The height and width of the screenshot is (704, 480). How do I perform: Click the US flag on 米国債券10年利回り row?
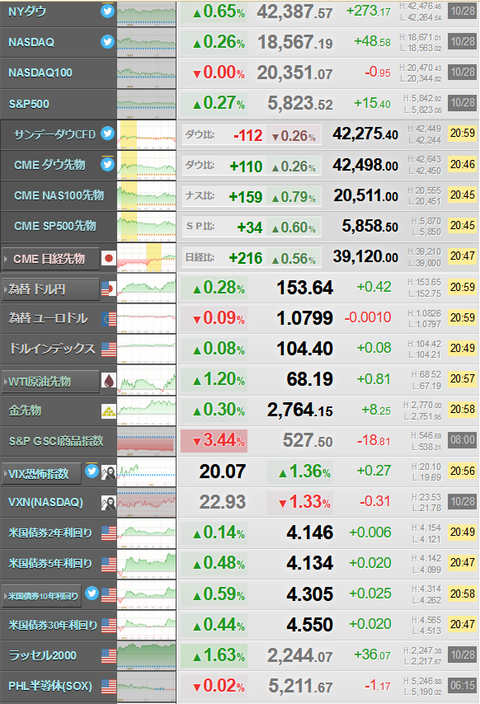[x=108, y=595]
